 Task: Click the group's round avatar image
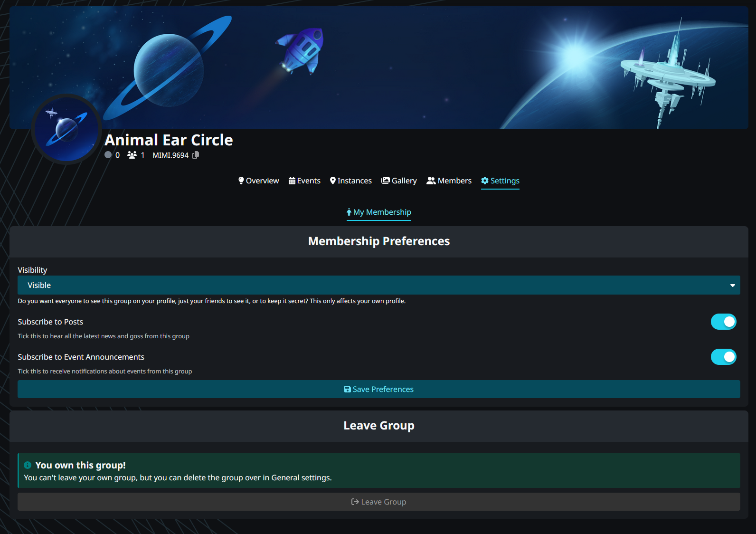click(66, 129)
